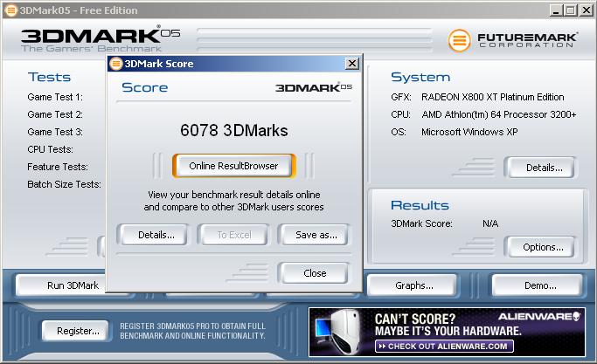Click the N/A 3DMark Score value
The height and width of the screenshot is (364, 597).
coord(490,223)
